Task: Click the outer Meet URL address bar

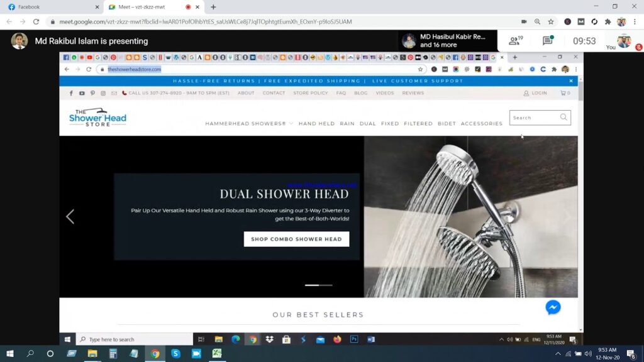Action: (x=284, y=22)
